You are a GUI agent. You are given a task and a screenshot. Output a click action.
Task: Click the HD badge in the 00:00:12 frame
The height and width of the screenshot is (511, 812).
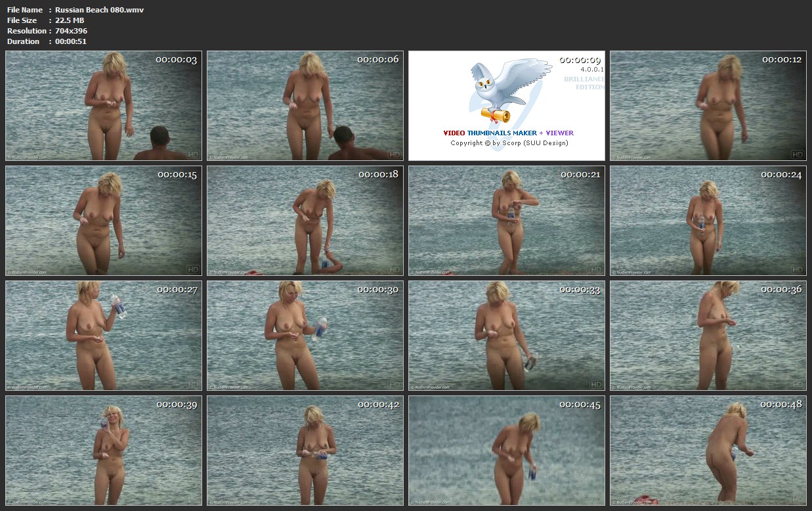798,154
